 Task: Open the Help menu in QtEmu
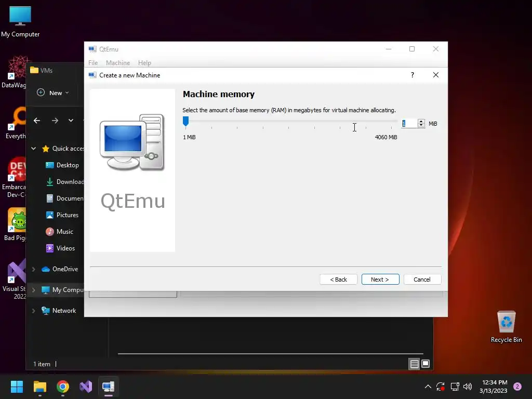(x=144, y=63)
